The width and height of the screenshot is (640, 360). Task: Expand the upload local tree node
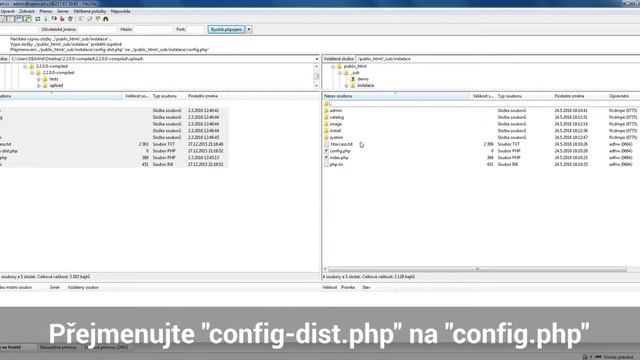coord(38,86)
